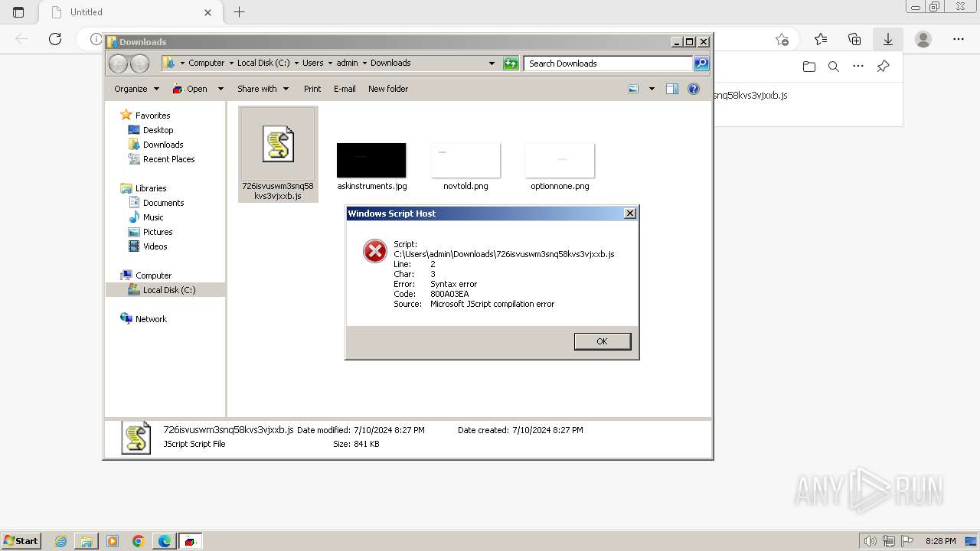Click E-mail in Explorer toolbar
This screenshot has width=980, height=551.
click(x=345, y=89)
